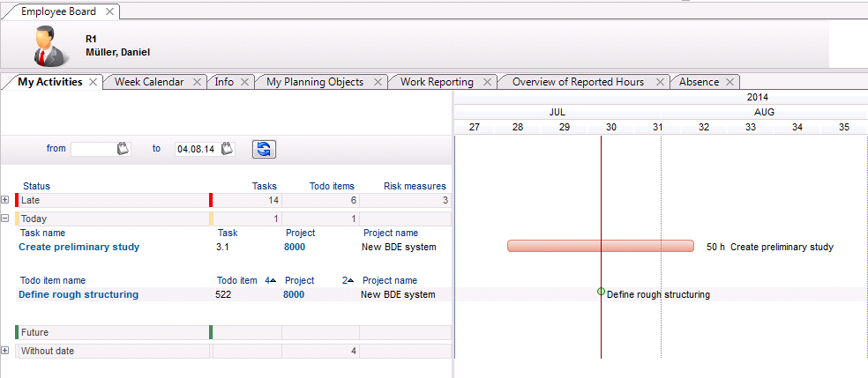868x378 pixels.
Task: Click the green Future status color marker
Action: [x=17, y=332]
